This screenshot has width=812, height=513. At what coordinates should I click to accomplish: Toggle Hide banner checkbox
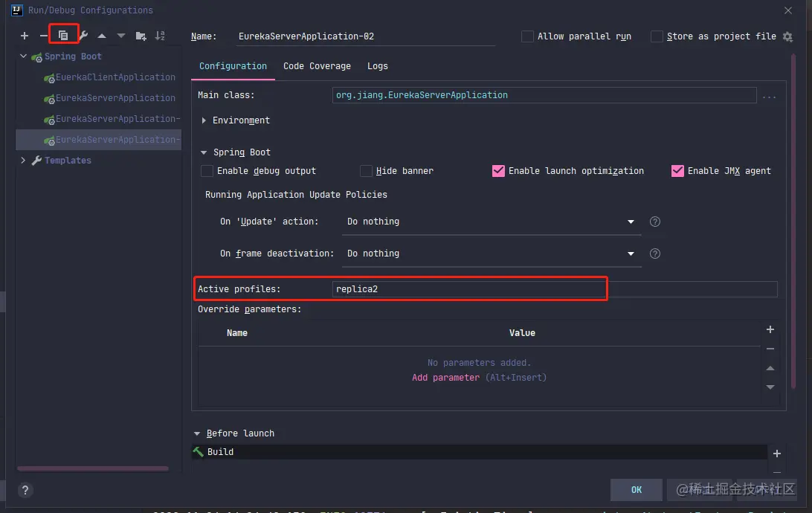coord(366,171)
